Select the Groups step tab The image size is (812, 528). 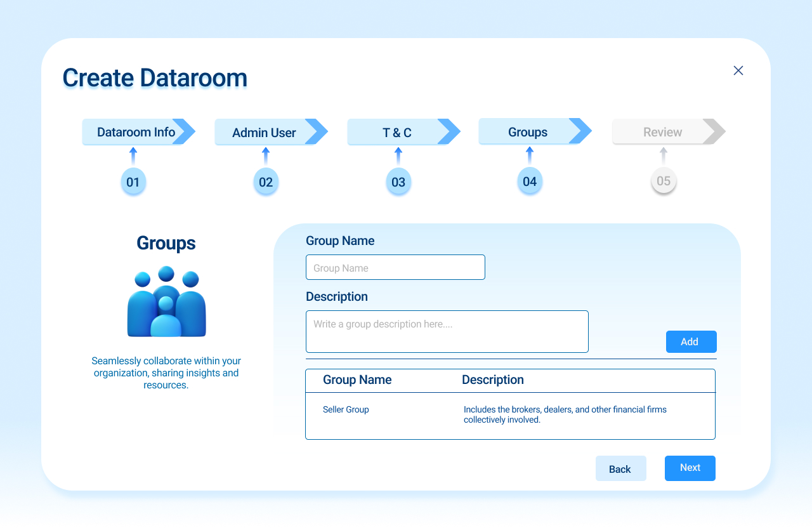tap(535, 131)
